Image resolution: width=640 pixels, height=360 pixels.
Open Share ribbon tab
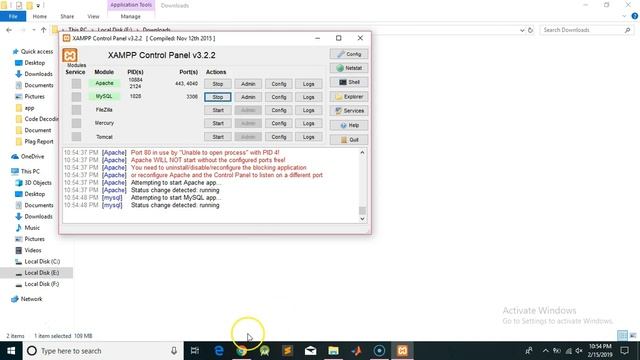(67, 16)
